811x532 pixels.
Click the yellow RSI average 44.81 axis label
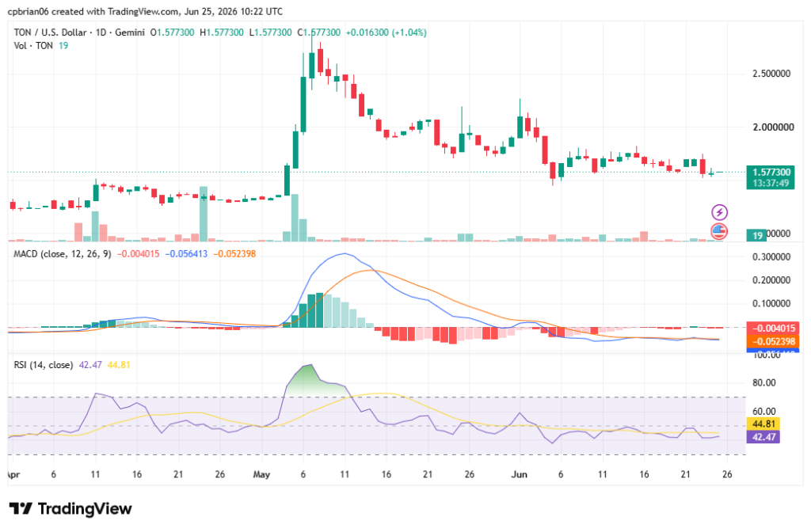click(x=763, y=424)
